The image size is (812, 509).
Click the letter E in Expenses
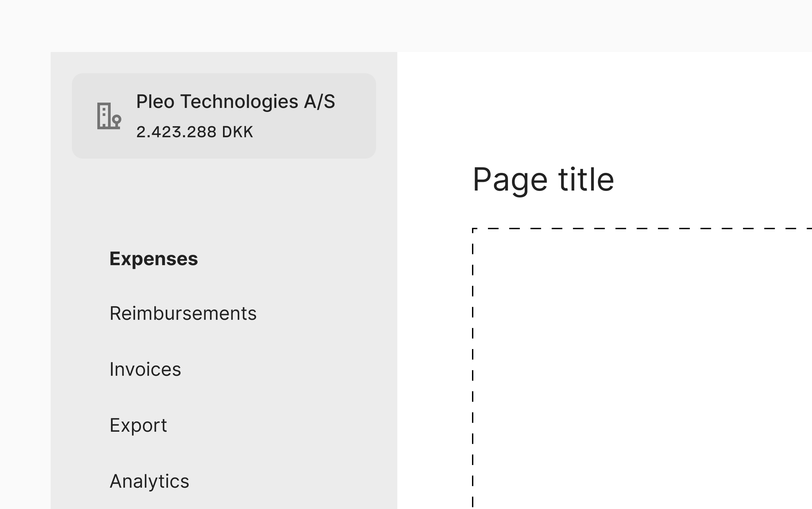(115, 259)
